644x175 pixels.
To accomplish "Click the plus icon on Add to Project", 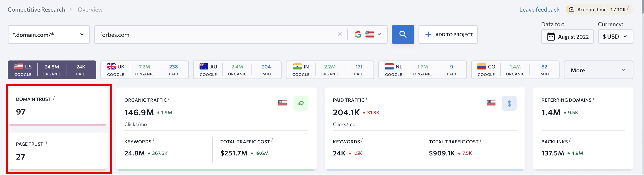I will click(x=428, y=34).
